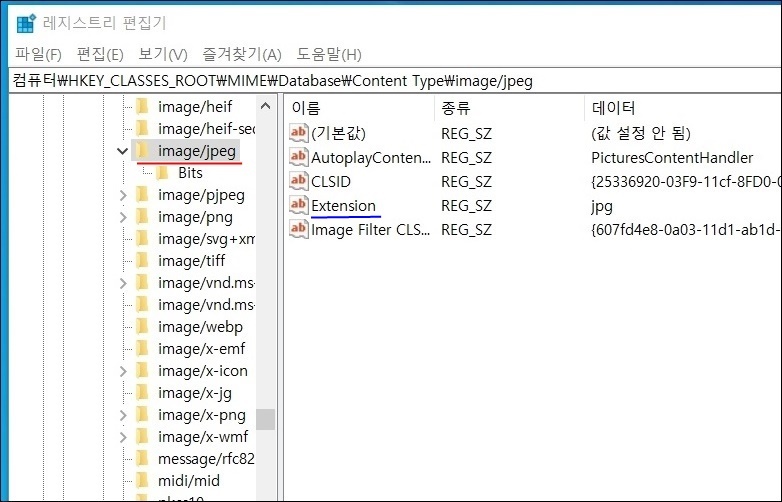The image size is (782, 502).
Task: Open the 파일(F) menu
Action: 38,54
